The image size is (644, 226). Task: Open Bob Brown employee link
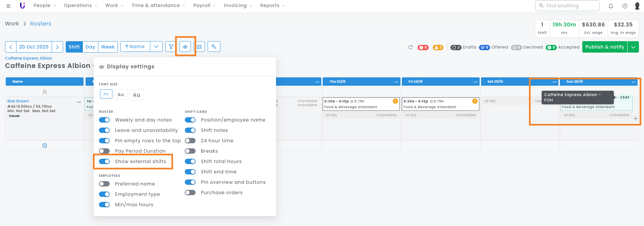[x=18, y=101]
